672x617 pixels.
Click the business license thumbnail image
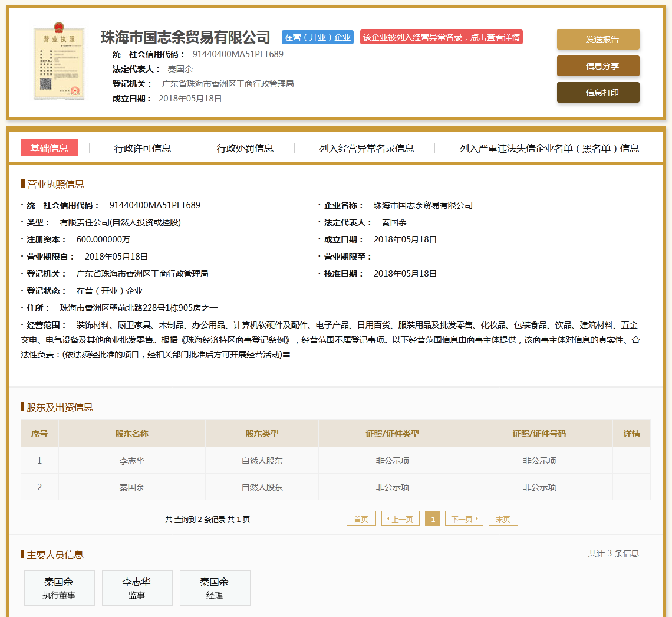point(58,62)
